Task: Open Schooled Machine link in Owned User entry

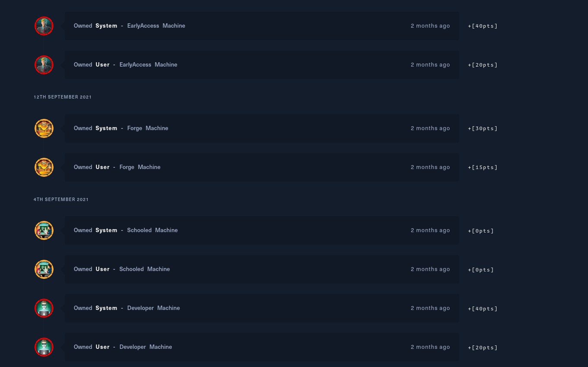Action: (x=145, y=269)
